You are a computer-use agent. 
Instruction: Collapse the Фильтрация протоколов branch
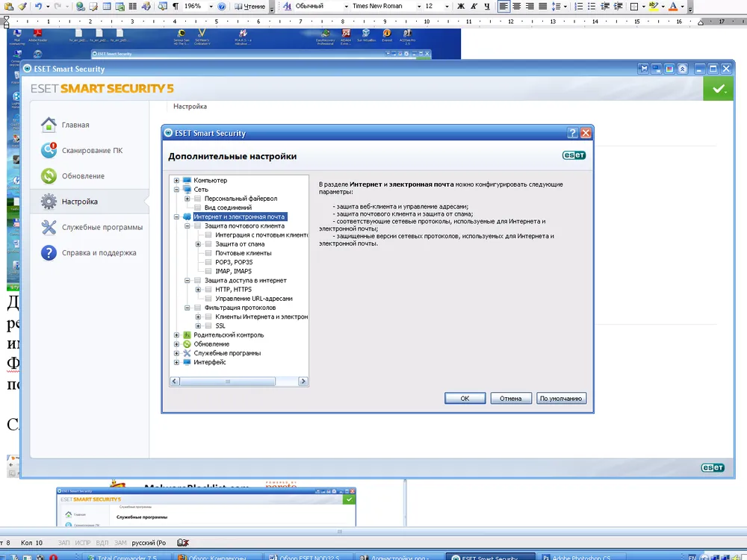click(x=187, y=308)
